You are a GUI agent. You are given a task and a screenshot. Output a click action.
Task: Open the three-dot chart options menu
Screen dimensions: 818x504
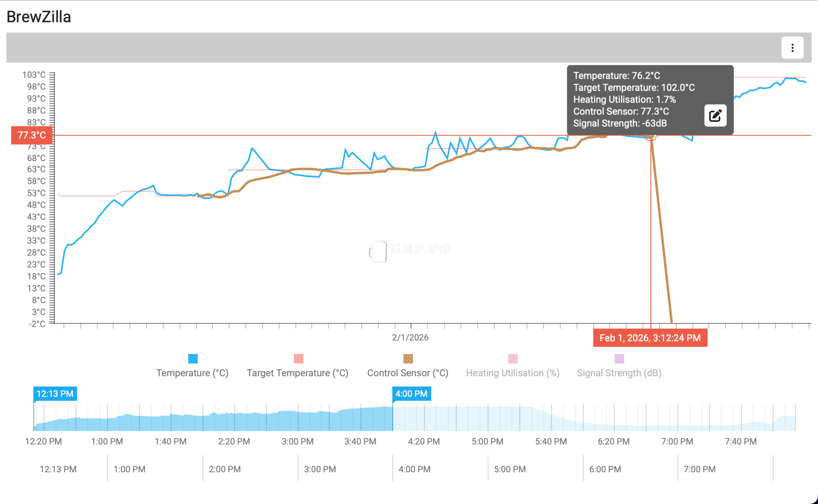(792, 48)
